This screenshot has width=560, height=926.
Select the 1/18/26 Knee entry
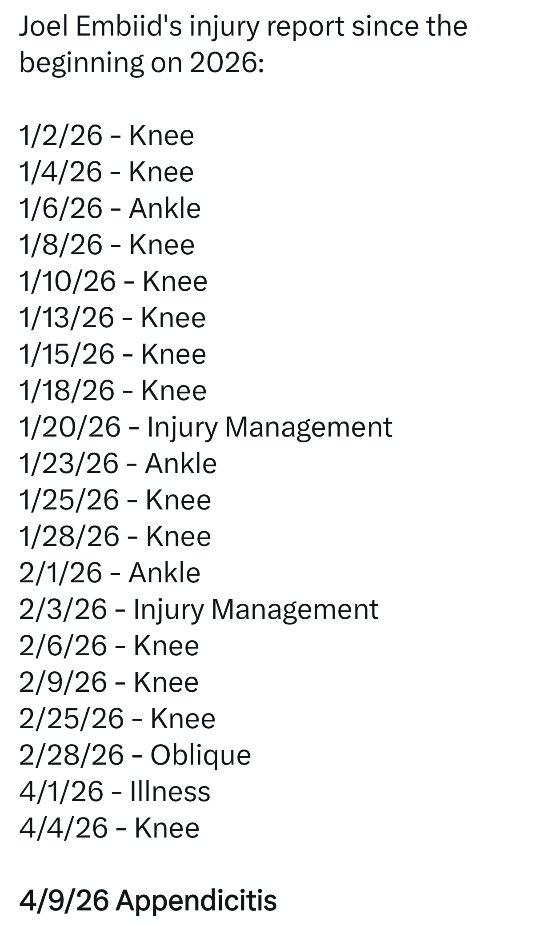click(x=113, y=390)
